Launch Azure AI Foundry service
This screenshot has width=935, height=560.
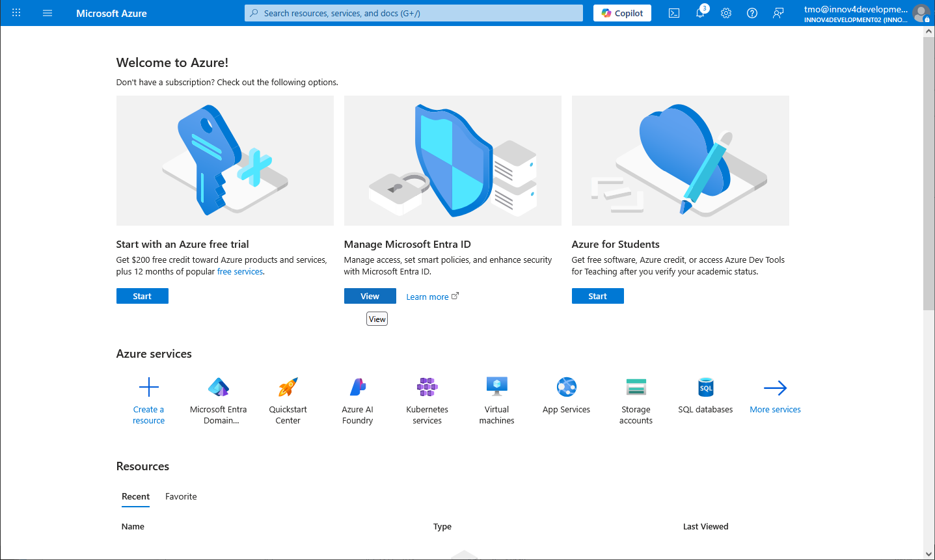pyautogui.click(x=357, y=388)
